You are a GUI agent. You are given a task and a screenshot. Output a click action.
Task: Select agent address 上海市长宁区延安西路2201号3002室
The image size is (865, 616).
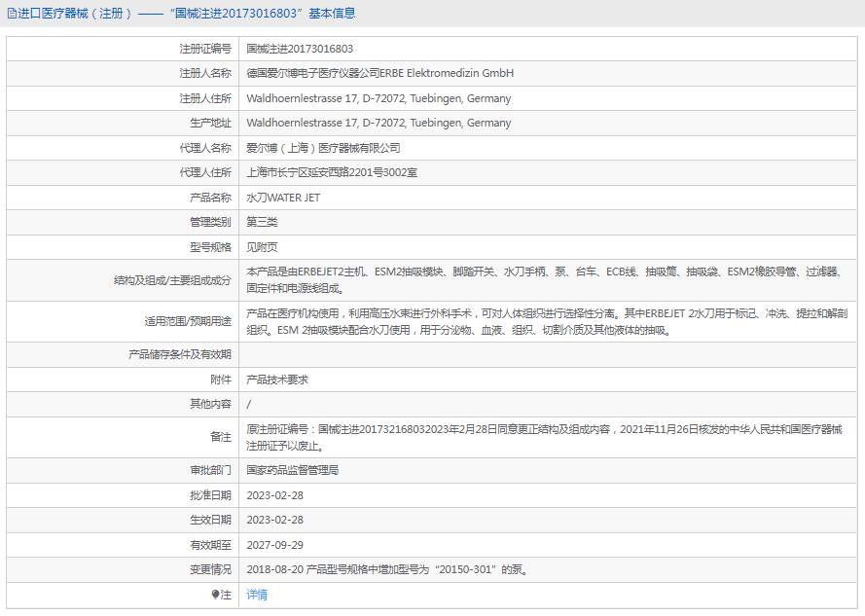click(x=332, y=172)
